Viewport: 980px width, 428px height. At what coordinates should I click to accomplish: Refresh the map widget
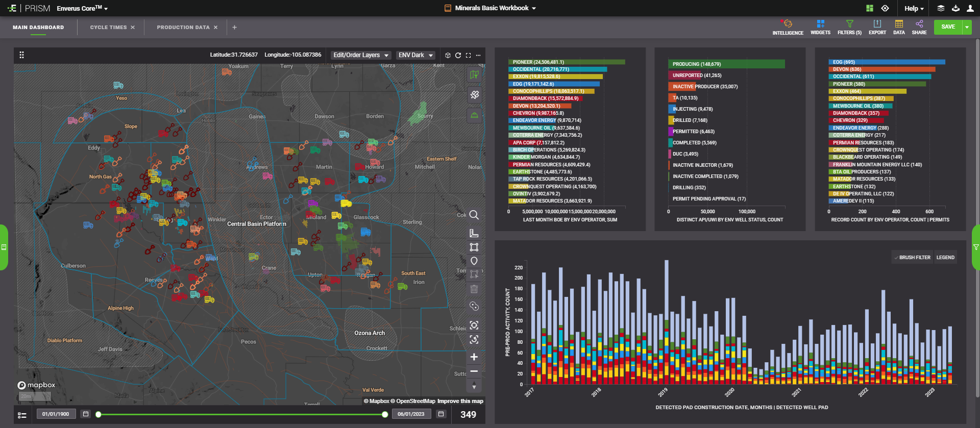click(x=458, y=55)
